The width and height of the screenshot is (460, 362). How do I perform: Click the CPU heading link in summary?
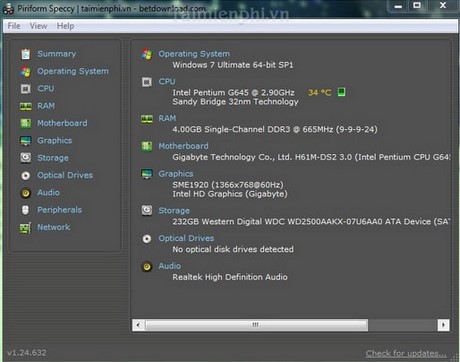(167, 82)
